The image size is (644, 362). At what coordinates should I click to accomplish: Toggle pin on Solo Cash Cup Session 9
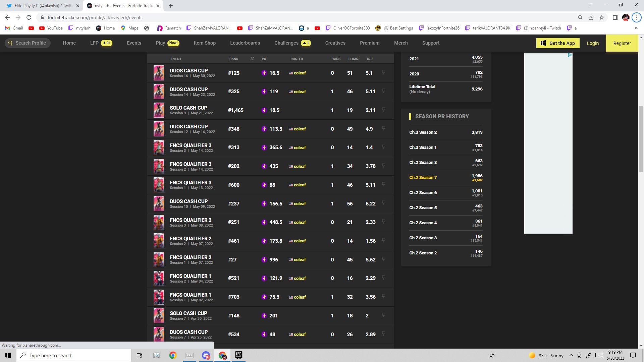383,110
